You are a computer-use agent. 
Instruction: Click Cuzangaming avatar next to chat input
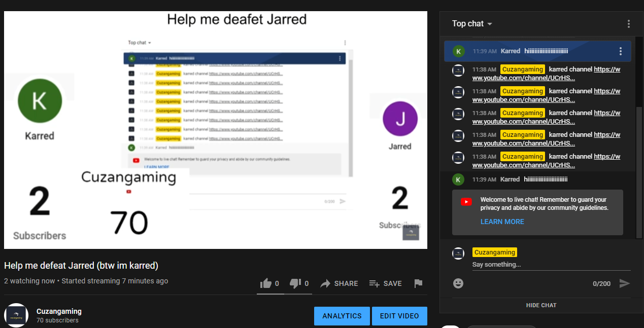[458, 253]
